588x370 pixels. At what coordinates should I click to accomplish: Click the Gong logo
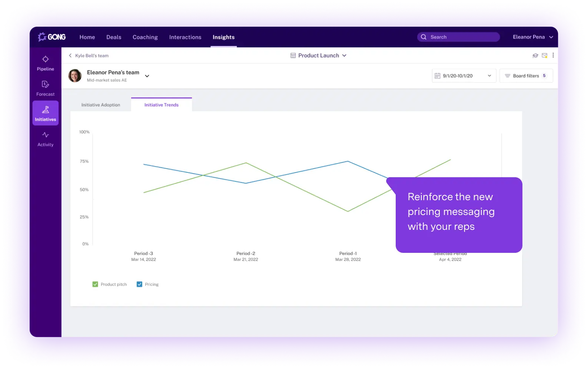coord(52,37)
